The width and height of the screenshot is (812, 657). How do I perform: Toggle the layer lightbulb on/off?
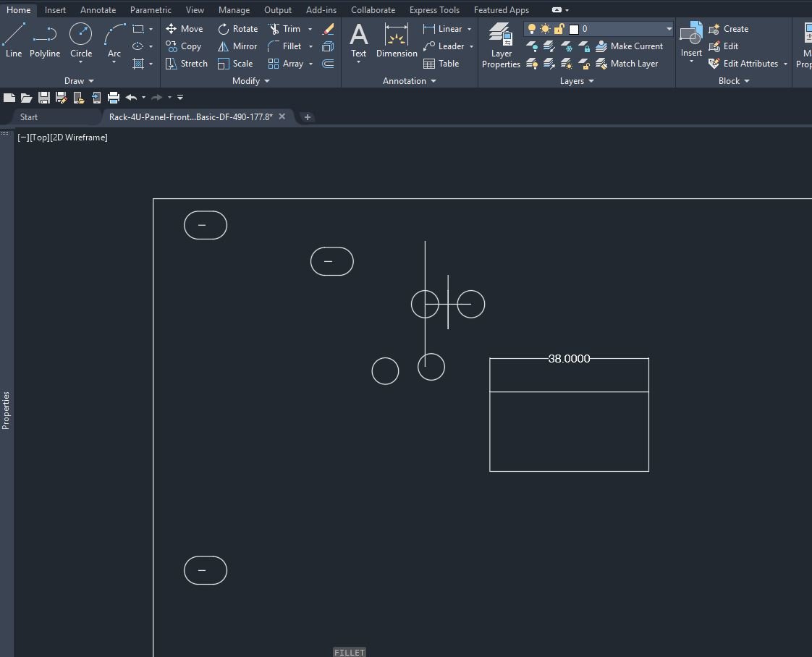531,28
